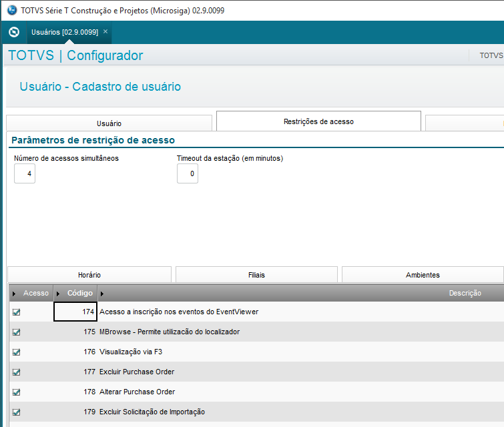Close the Usuários [02.9.0099] tab
Viewport: 504px width, 427px height.
(105, 31)
